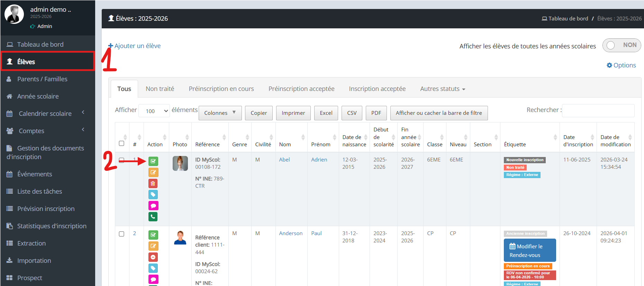Click the red circle icon for Anderson Paul
Image resolution: width=644 pixels, height=286 pixels.
tap(153, 257)
